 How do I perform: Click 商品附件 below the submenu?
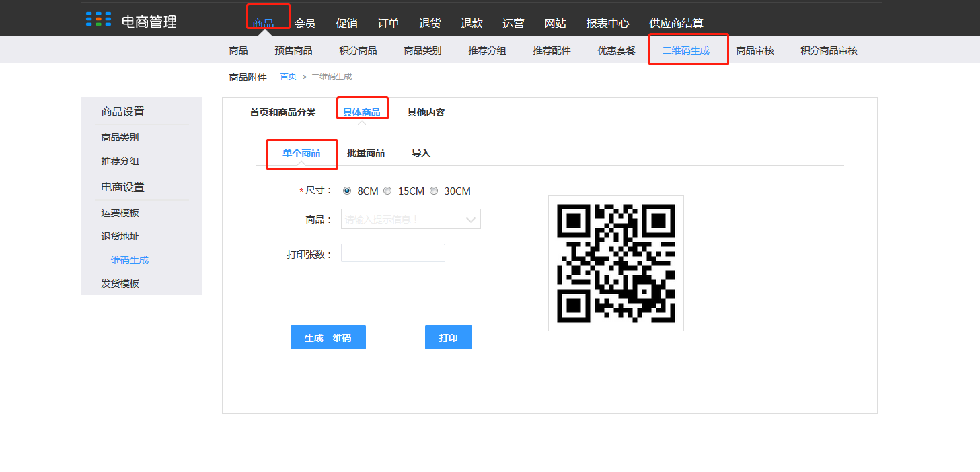tap(248, 77)
